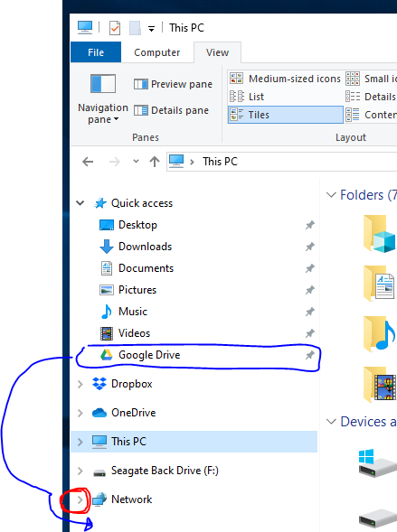Toggle the Details pane
Image resolution: width=397 pixels, height=532 pixels.
(172, 110)
